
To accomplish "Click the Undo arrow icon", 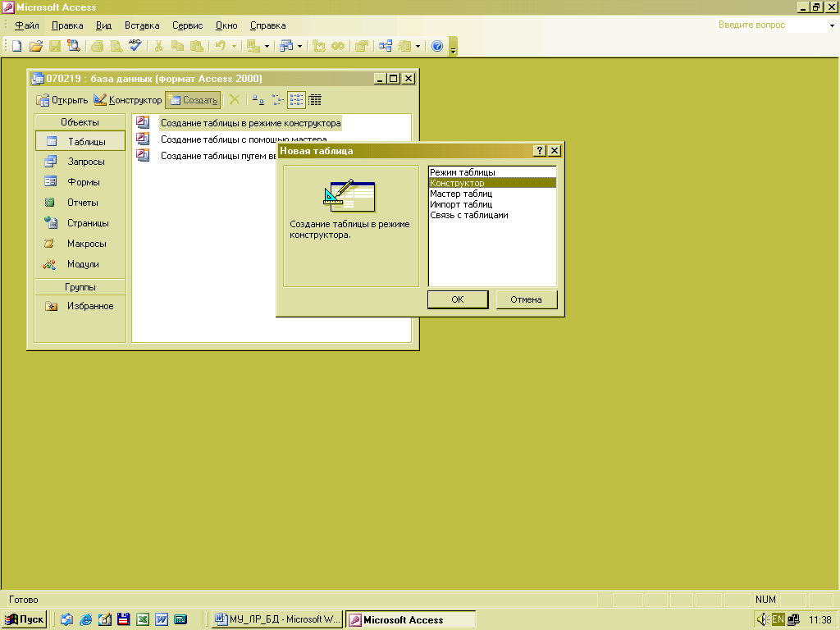I will [x=220, y=46].
